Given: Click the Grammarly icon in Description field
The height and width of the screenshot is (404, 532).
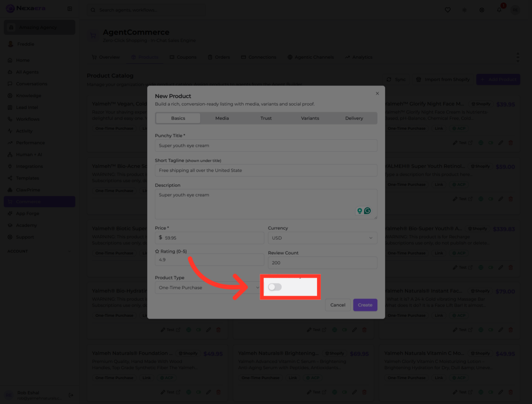Looking at the screenshot, I should point(368,211).
